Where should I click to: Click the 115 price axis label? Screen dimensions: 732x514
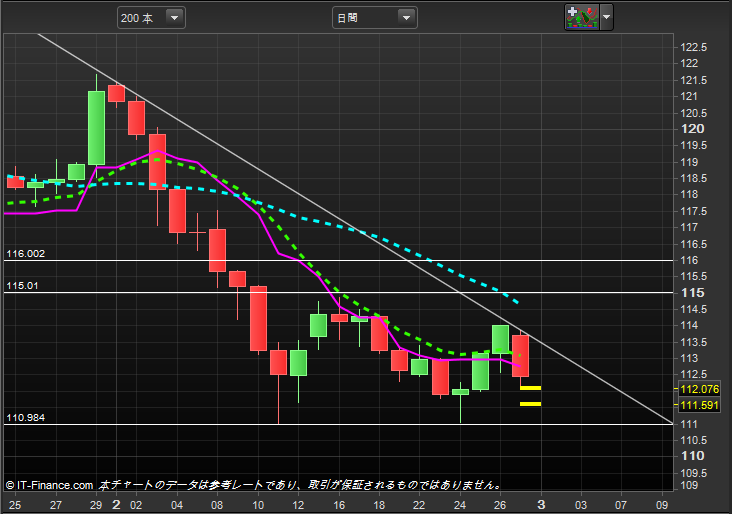coord(693,293)
